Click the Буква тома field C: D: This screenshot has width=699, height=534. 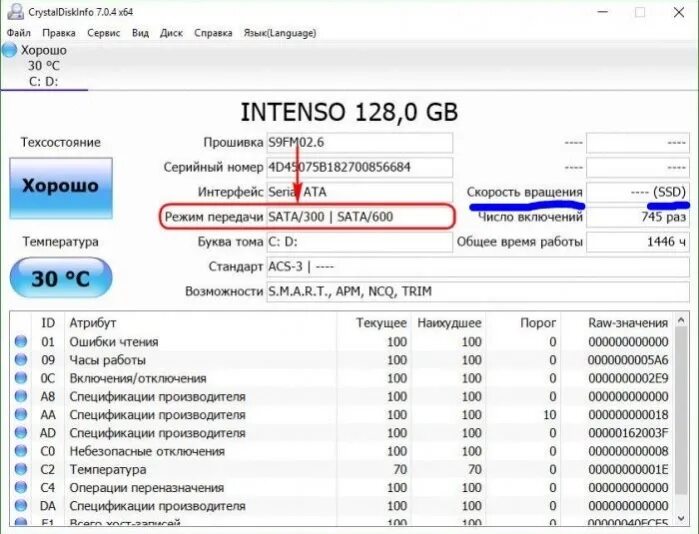point(360,242)
